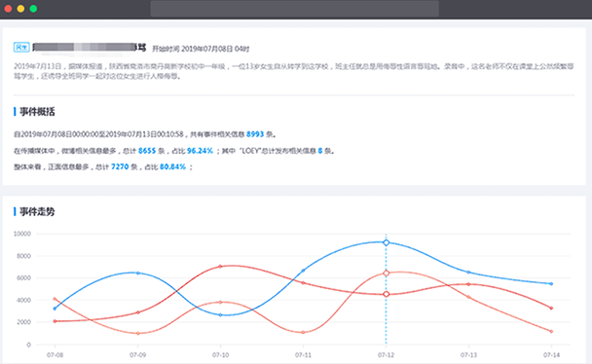Click the yellow minimize window button
Screen dimensions: 592x364
point(20,9)
